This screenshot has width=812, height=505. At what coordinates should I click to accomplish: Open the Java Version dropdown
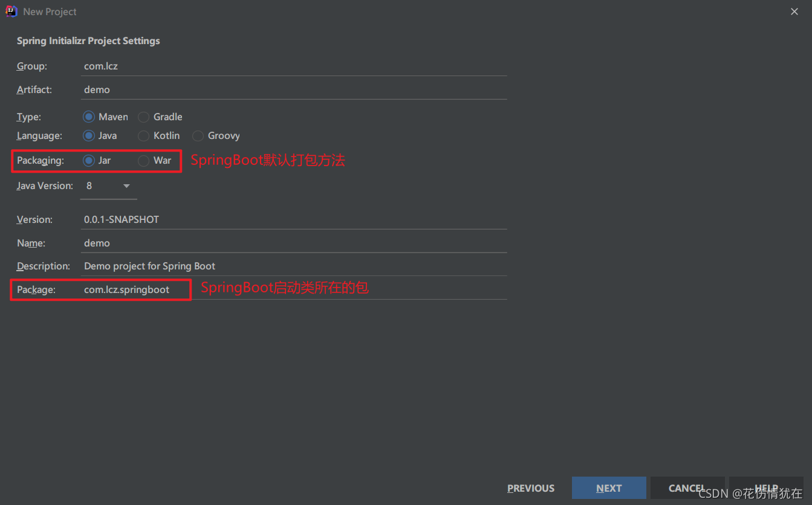[x=109, y=186]
